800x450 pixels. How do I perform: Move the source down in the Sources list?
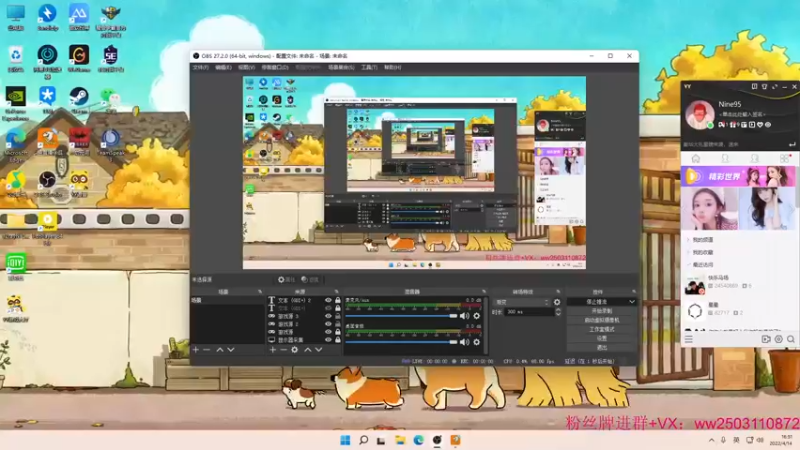pyautogui.click(x=318, y=349)
